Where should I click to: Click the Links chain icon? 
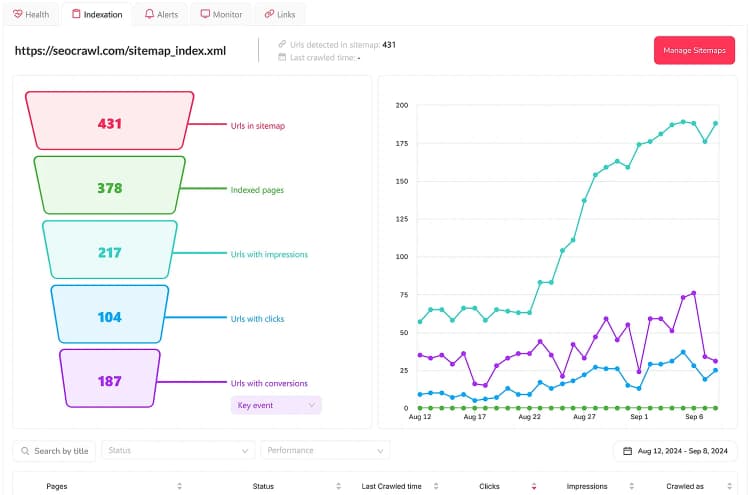point(269,14)
